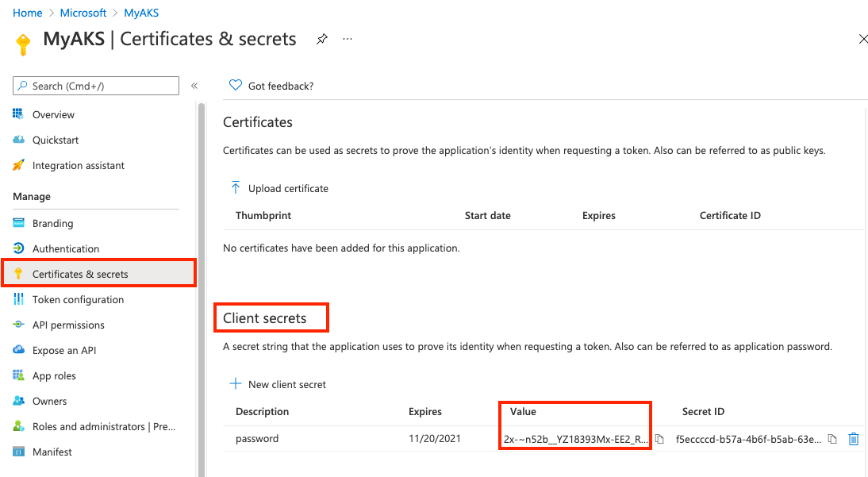Click the Microsoft breadcrumb link
This screenshot has height=477, width=868.
(83, 13)
